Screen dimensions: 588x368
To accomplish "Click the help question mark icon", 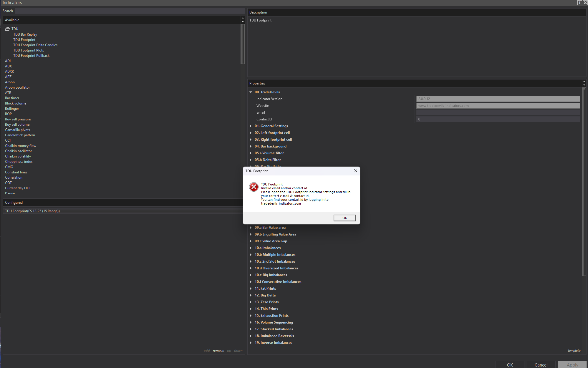I will click(x=579, y=3).
